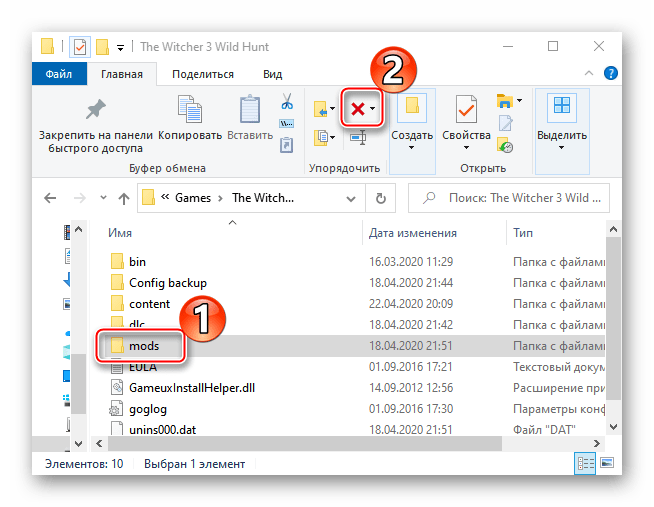Click the Copy to folder icon
The image size is (654, 507).
coord(320,138)
